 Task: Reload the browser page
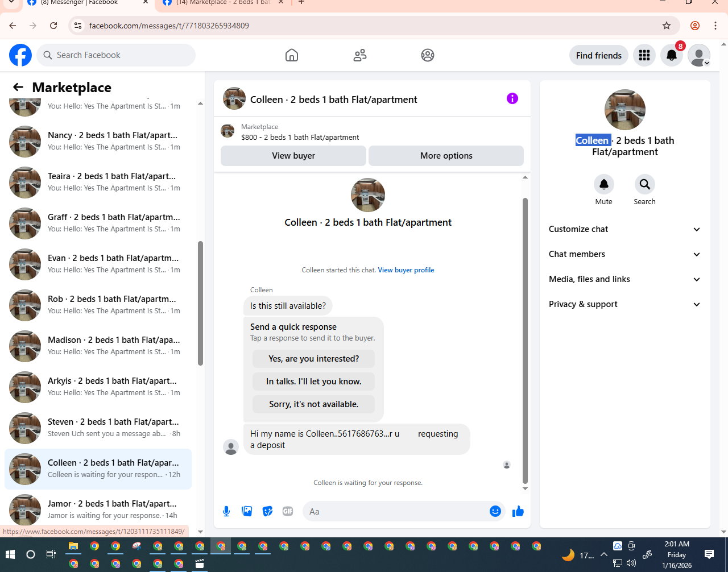click(x=53, y=26)
